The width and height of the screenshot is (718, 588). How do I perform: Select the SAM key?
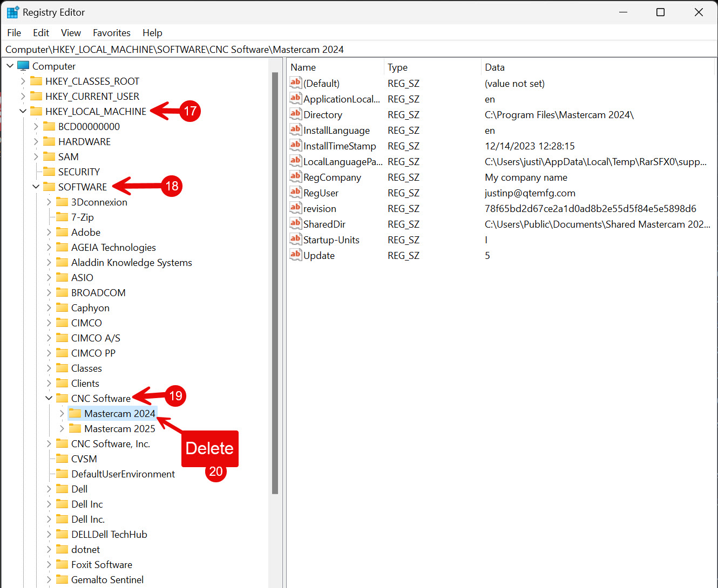(69, 156)
